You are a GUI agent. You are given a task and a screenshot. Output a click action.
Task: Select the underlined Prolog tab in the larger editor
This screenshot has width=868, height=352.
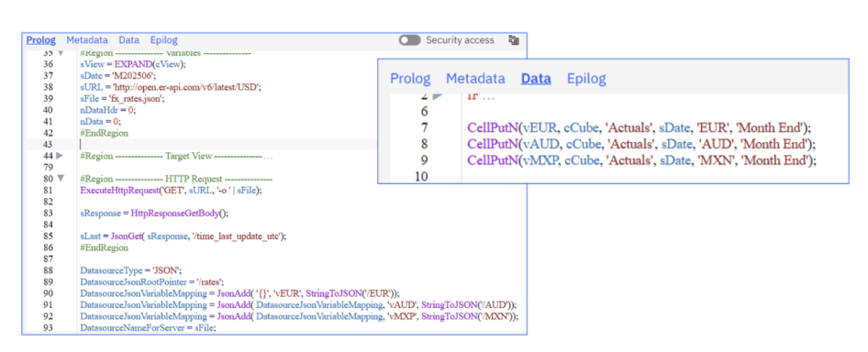tap(41, 40)
